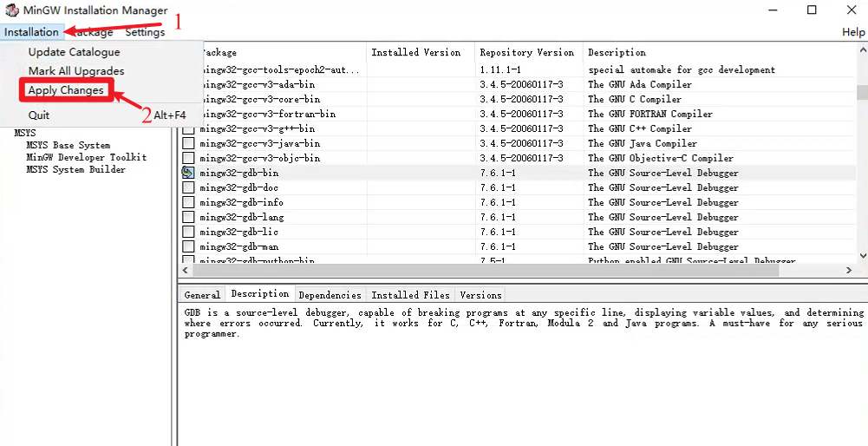Viewport: 868px width, 446px height.
Task: Choose Mark All Upgrades
Action: coord(76,71)
